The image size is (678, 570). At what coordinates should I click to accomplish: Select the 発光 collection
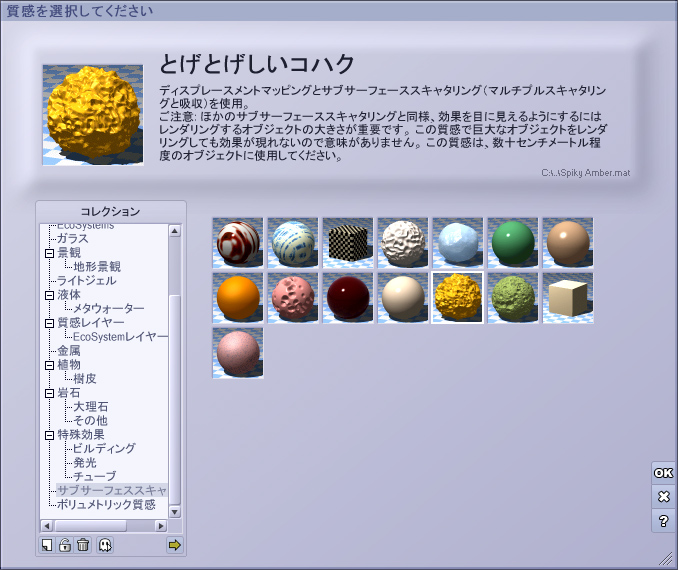(85, 463)
